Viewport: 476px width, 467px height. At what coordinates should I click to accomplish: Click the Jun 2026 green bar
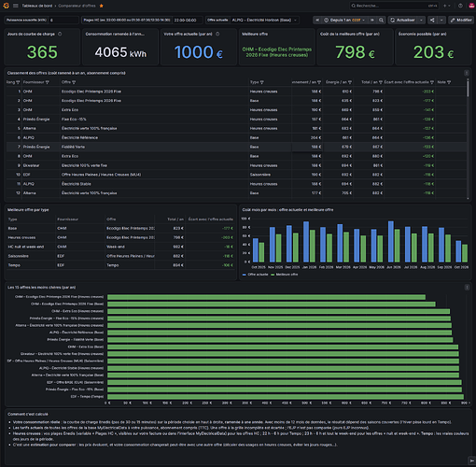click(397, 246)
